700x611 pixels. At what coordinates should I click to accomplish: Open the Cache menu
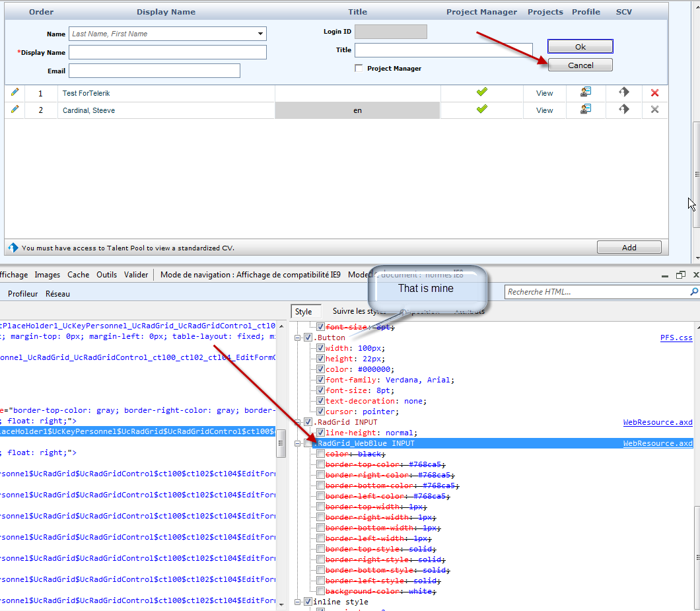click(x=78, y=275)
